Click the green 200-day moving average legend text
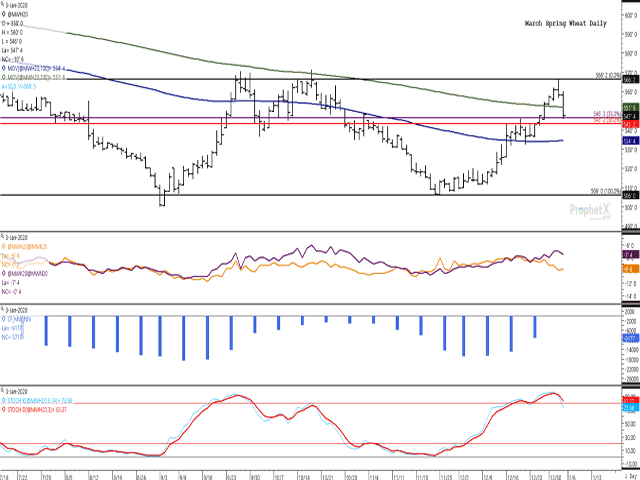 pos(36,77)
